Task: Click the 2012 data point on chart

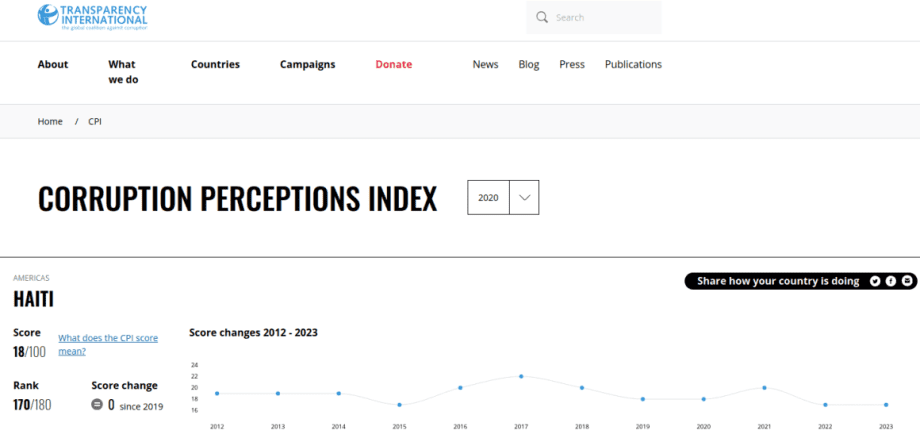Action: coord(217,393)
